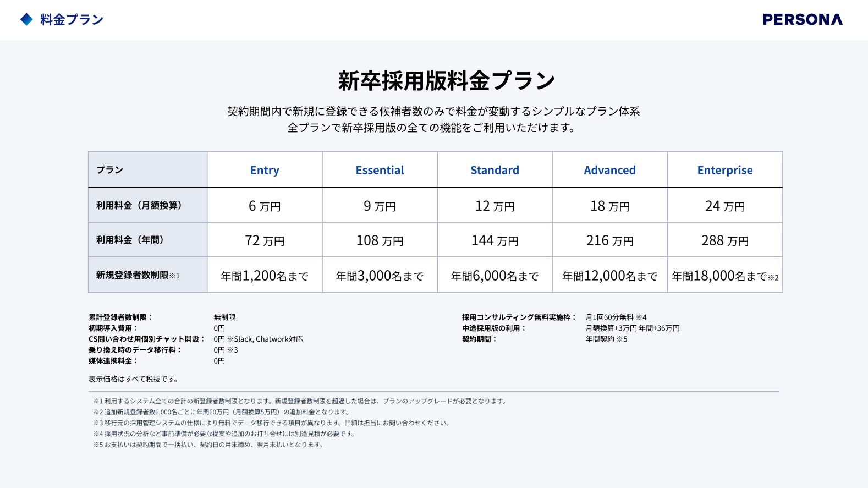Image resolution: width=868 pixels, height=488 pixels.
Task: Click footnote ※5 about payment terms
Action: coord(209,445)
